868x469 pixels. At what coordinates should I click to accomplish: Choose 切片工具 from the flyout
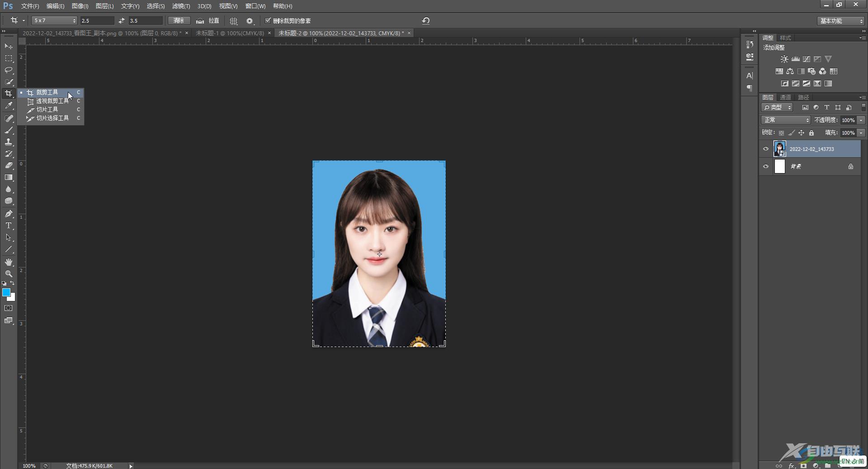point(51,110)
